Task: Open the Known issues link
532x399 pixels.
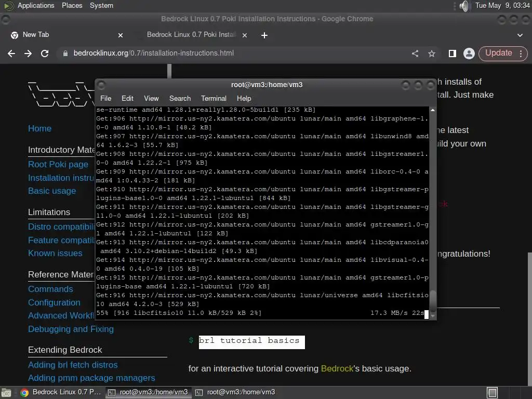Action: coord(55,254)
